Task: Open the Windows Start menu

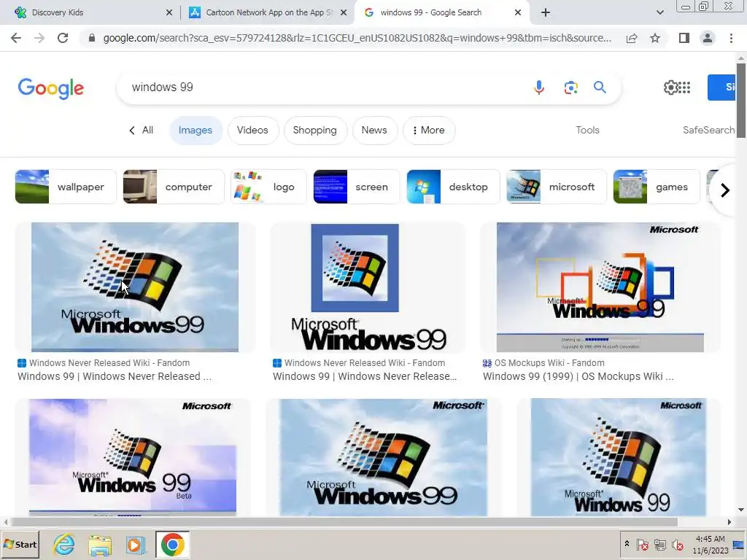Action: [20, 544]
